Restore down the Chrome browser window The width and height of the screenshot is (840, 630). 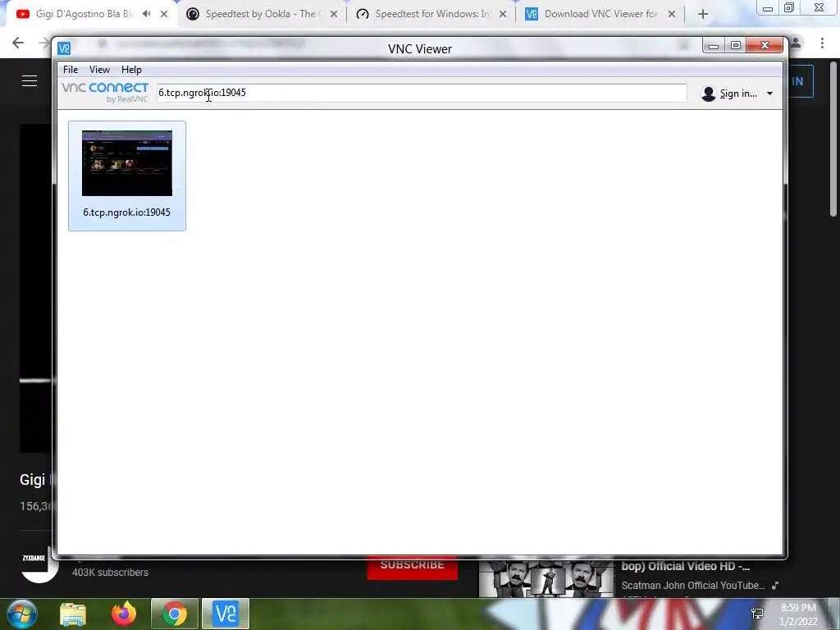[789, 7]
